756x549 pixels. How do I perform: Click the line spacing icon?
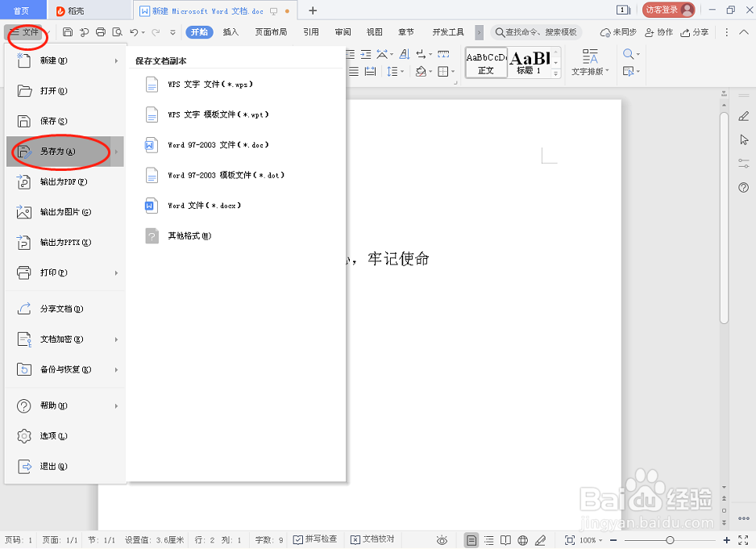coord(393,72)
